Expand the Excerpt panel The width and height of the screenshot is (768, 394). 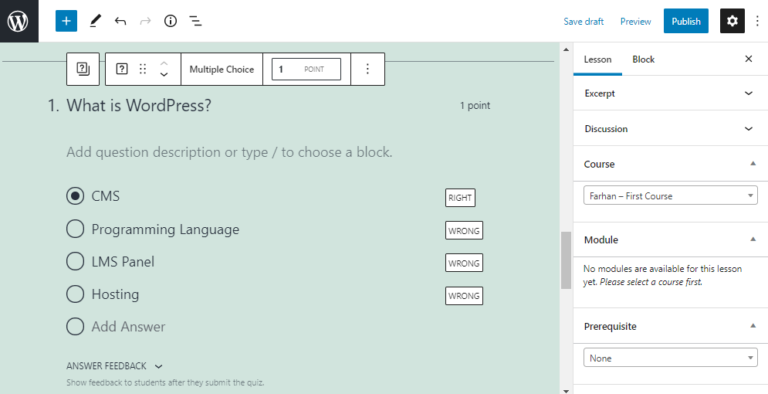pos(671,93)
